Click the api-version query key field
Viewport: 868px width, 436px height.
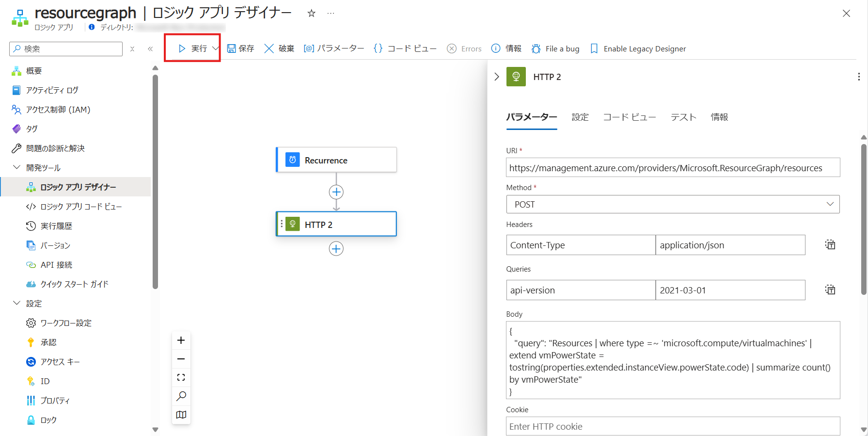[581, 290]
